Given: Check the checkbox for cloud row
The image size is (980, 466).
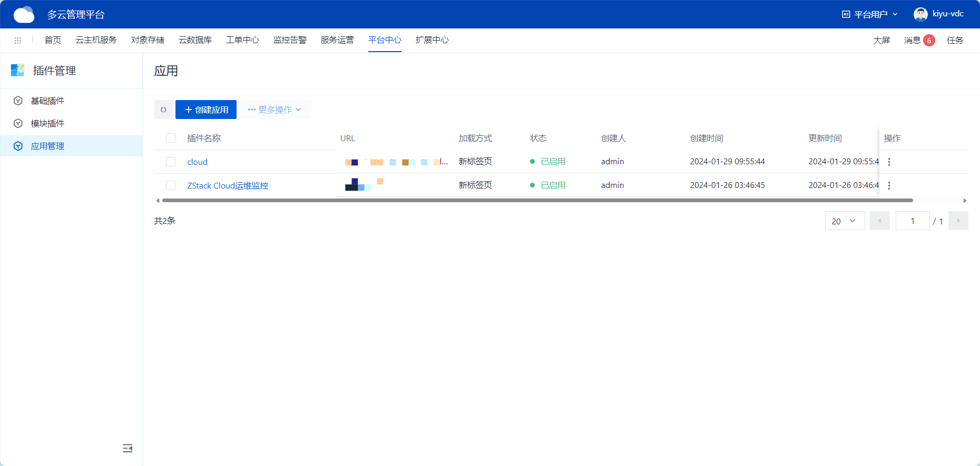Looking at the screenshot, I should tap(171, 162).
